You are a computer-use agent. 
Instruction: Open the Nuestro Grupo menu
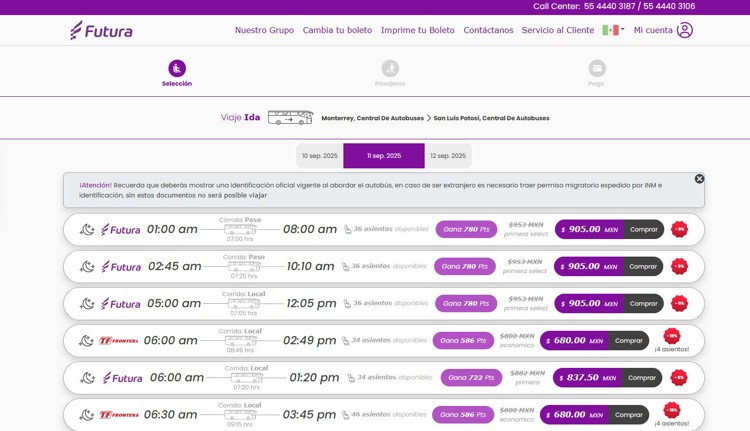265,30
